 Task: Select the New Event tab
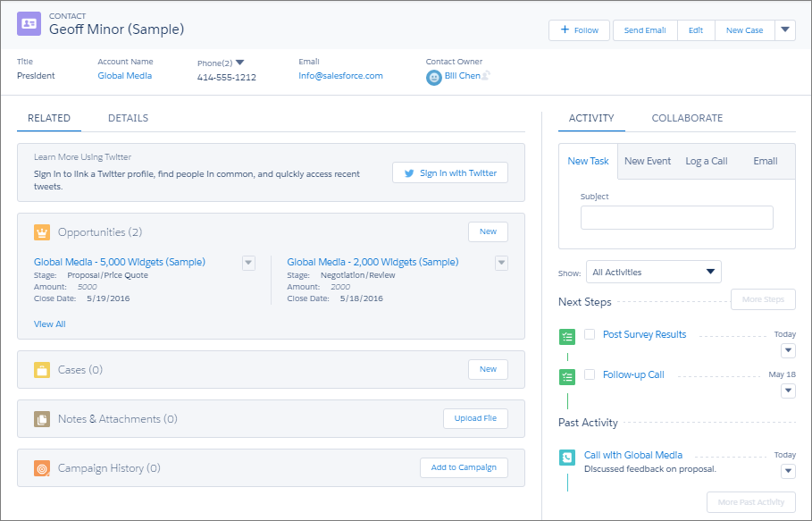point(648,161)
